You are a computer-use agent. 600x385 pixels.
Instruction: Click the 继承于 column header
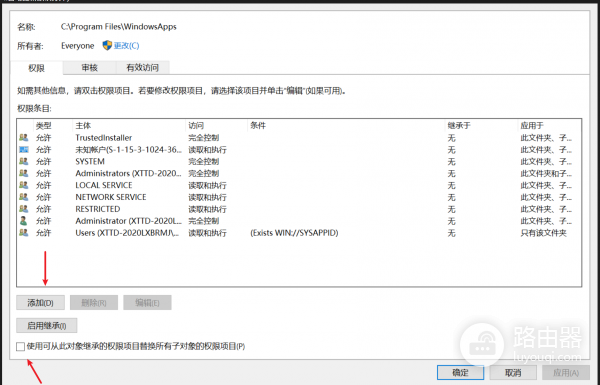[x=459, y=125]
